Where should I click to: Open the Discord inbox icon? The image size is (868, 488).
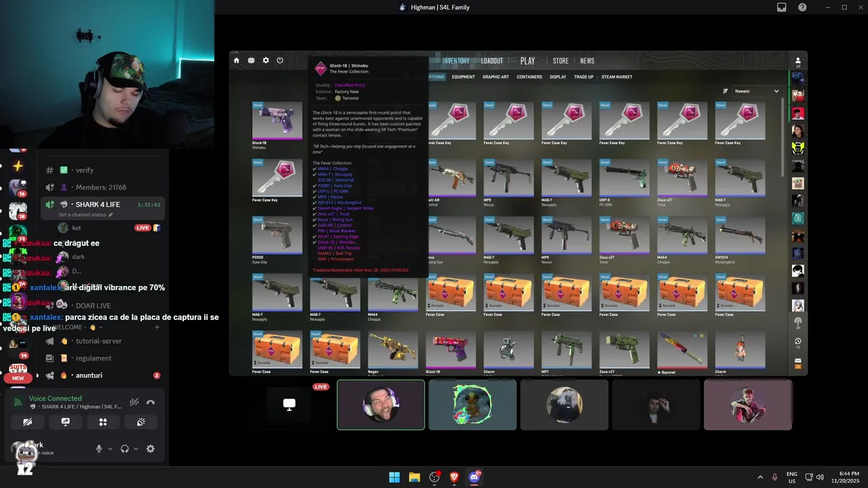click(x=782, y=7)
